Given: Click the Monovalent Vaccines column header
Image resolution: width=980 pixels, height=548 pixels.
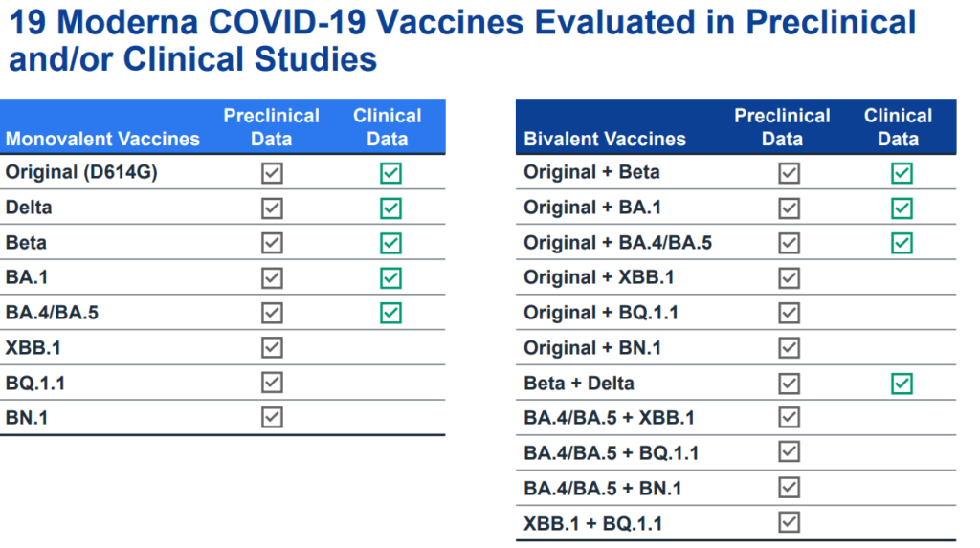Looking at the screenshot, I should (x=103, y=139).
